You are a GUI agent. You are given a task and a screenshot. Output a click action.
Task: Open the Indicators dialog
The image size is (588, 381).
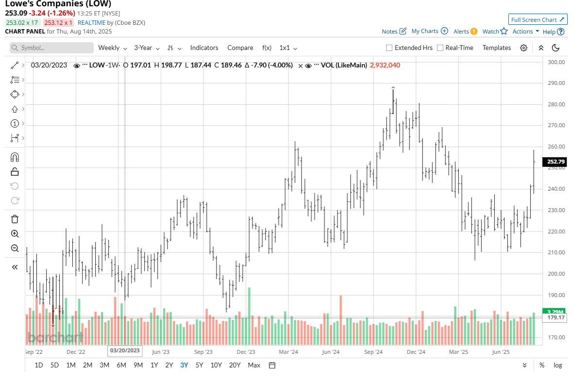[x=204, y=48]
